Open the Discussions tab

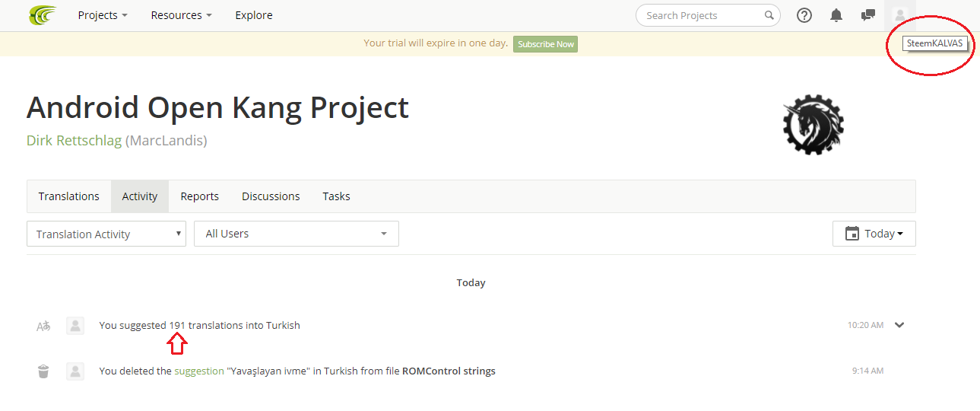[271, 196]
